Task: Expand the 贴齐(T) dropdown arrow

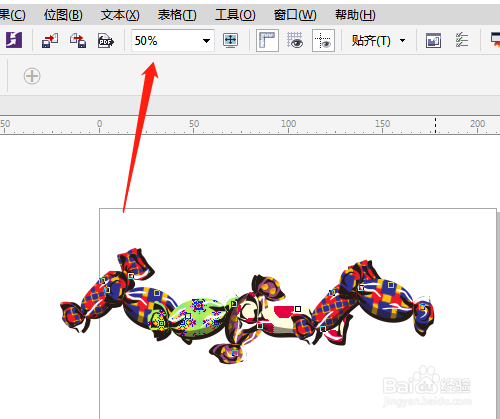Action: pyautogui.click(x=402, y=41)
